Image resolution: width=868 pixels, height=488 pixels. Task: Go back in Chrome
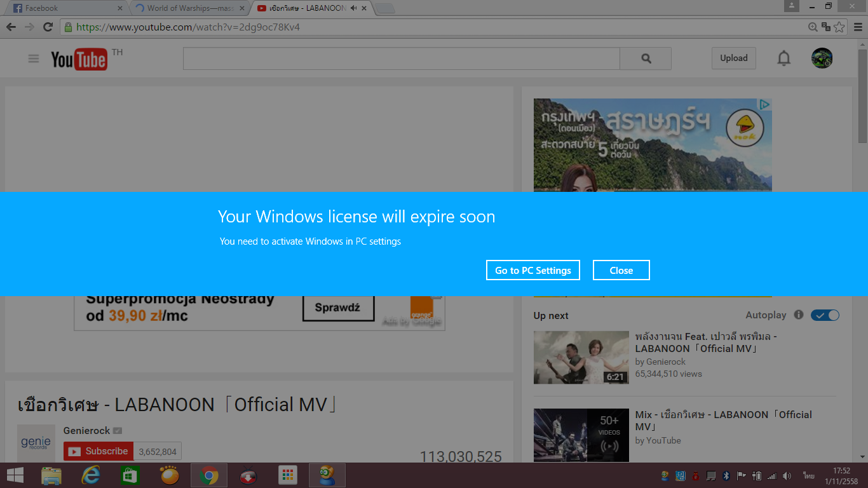[x=11, y=27]
